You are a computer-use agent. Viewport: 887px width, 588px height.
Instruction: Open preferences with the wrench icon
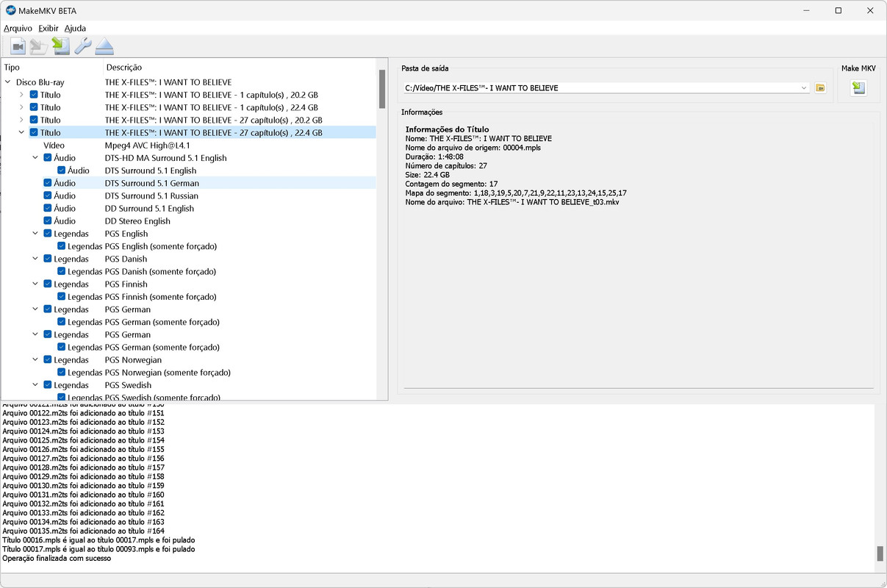(83, 47)
